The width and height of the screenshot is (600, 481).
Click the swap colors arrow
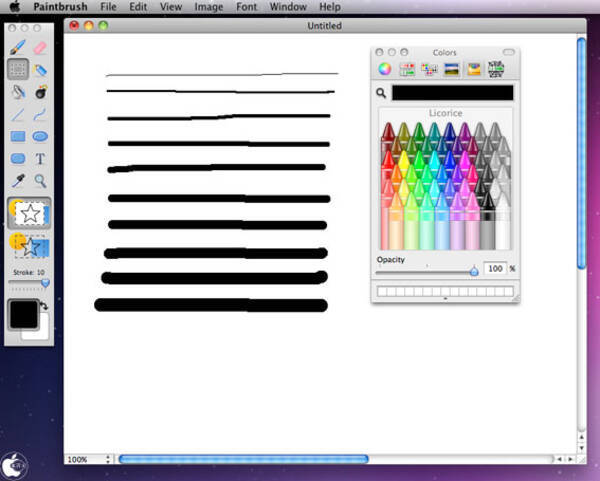pos(45,306)
